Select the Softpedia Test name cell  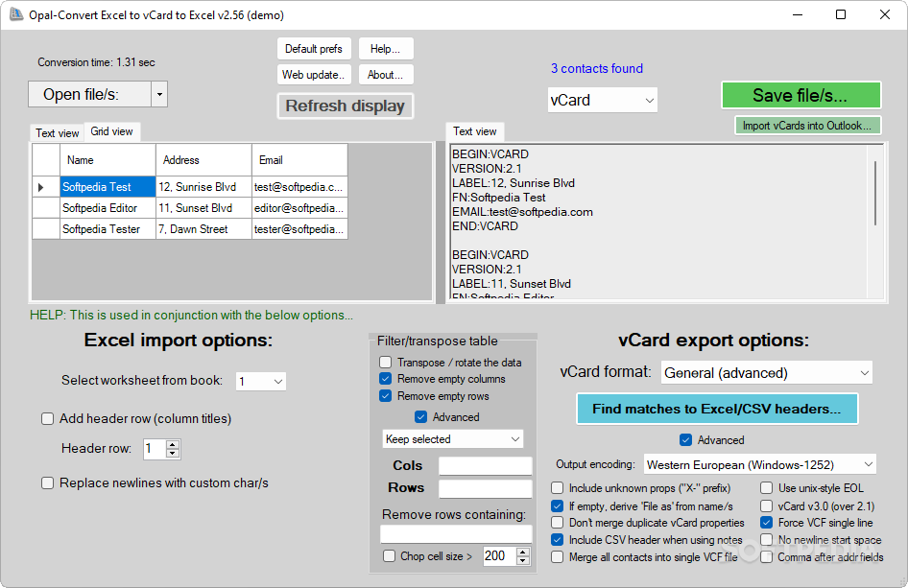[x=108, y=187]
